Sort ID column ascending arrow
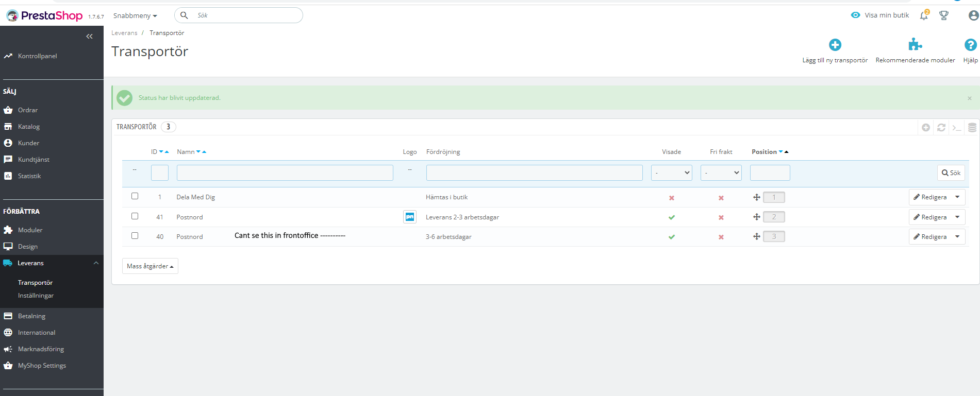The height and width of the screenshot is (396, 980). click(167, 152)
